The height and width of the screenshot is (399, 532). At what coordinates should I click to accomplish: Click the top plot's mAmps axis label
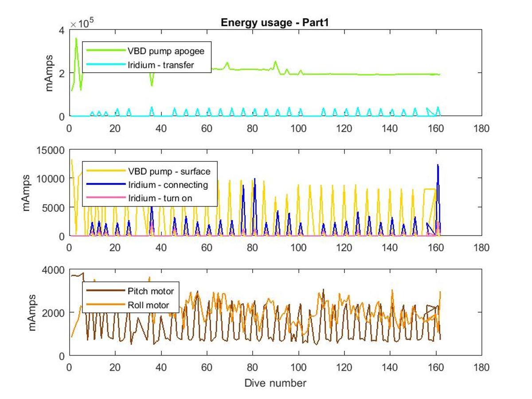pyautogui.click(x=49, y=73)
